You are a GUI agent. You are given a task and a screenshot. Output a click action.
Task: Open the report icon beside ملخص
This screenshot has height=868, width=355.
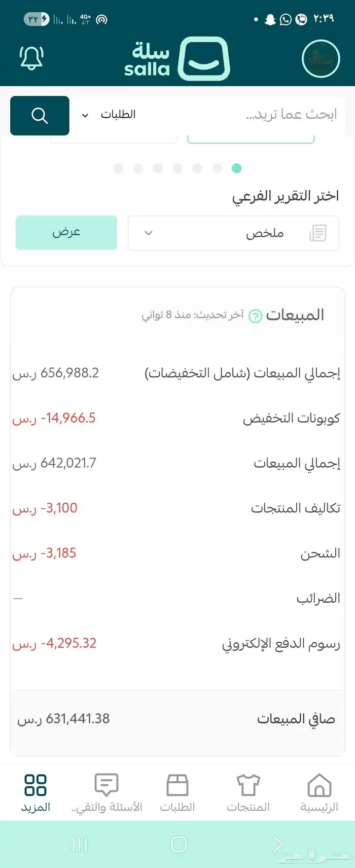(318, 233)
